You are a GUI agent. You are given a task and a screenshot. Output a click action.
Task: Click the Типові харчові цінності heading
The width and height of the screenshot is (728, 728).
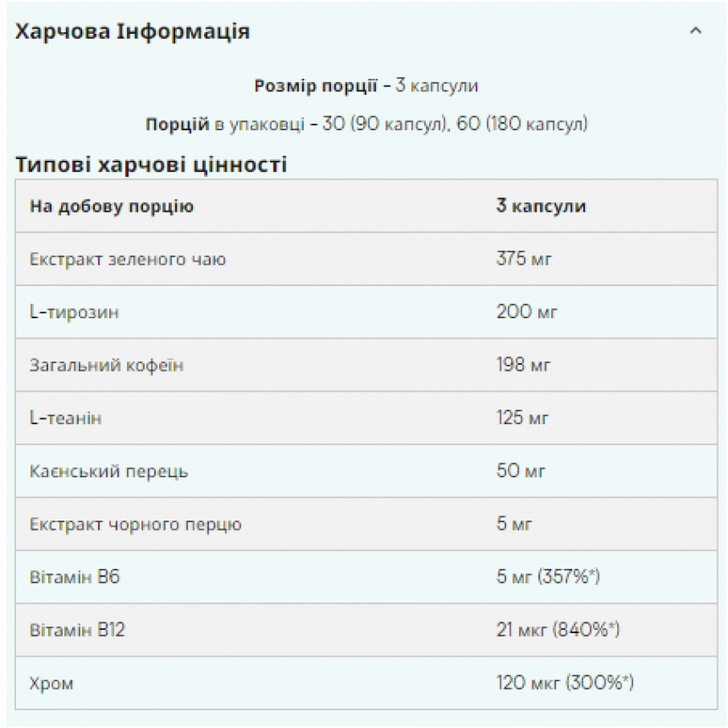[152, 164]
